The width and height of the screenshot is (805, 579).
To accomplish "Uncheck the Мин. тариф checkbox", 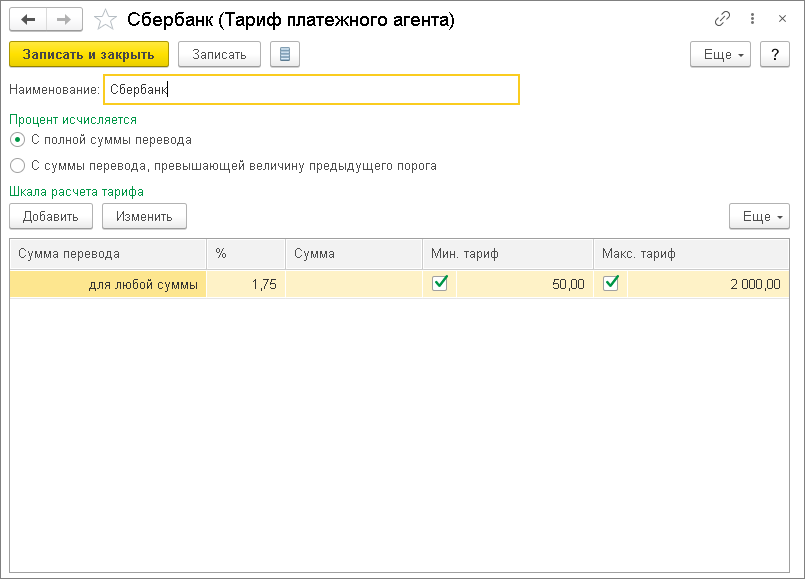I will click(439, 284).
